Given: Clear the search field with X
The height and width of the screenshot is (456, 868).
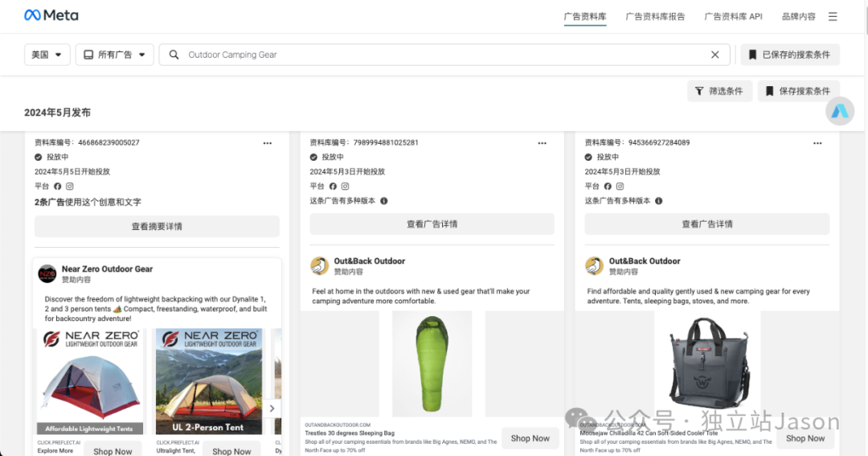Looking at the screenshot, I should tap(714, 55).
